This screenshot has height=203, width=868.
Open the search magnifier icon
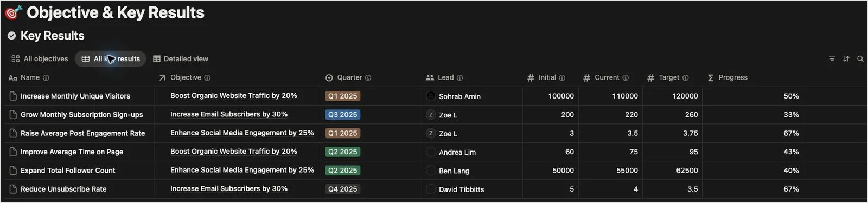coord(860,59)
